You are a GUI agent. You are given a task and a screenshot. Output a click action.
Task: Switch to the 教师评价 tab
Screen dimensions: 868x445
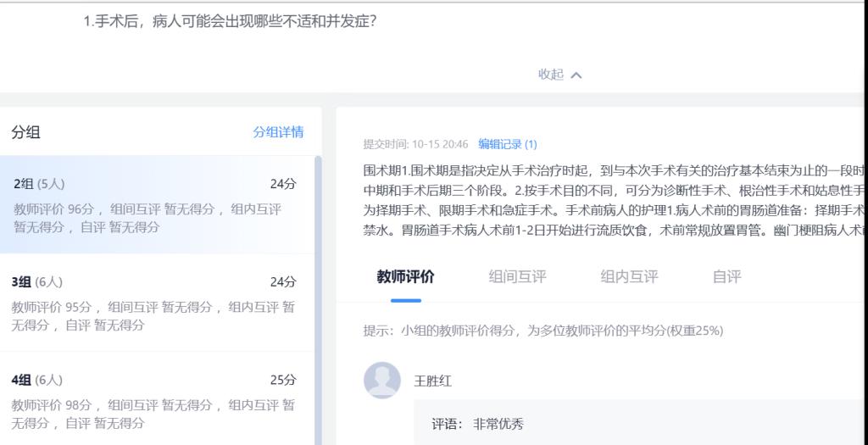[x=405, y=276]
